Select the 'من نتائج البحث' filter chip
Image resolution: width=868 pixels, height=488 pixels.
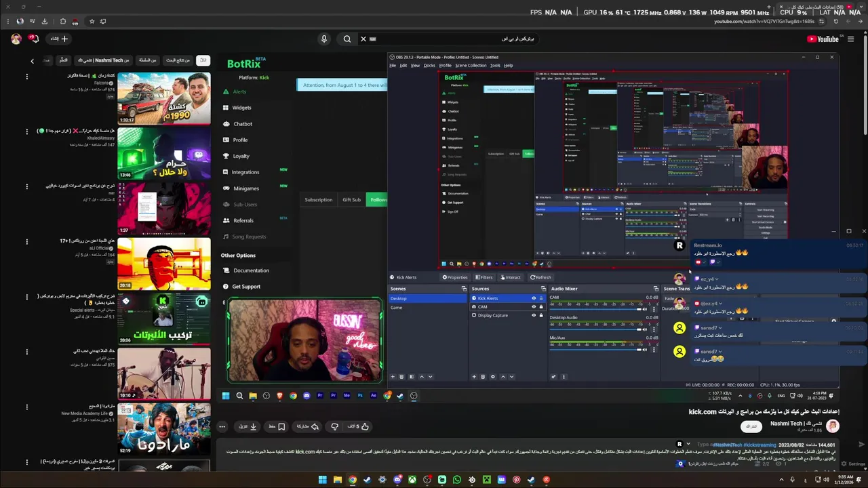click(x=178, y=60)
